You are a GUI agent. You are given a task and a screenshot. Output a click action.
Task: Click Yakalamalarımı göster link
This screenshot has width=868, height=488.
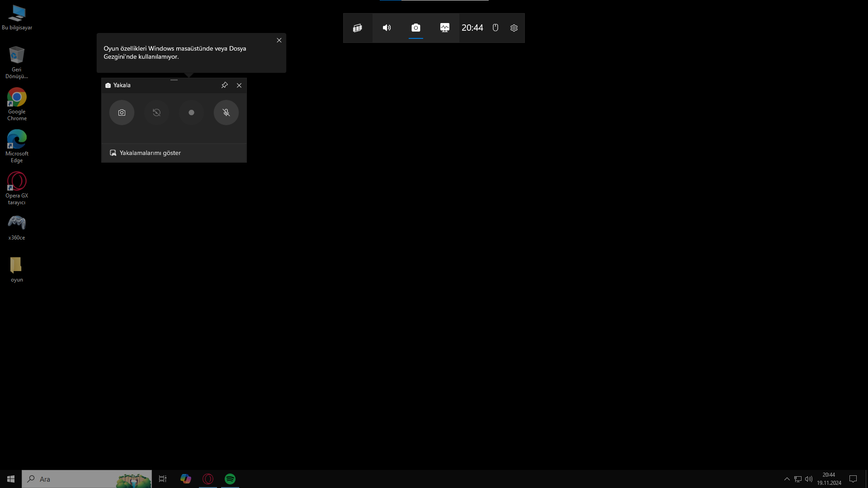click(x=150, y=153)
